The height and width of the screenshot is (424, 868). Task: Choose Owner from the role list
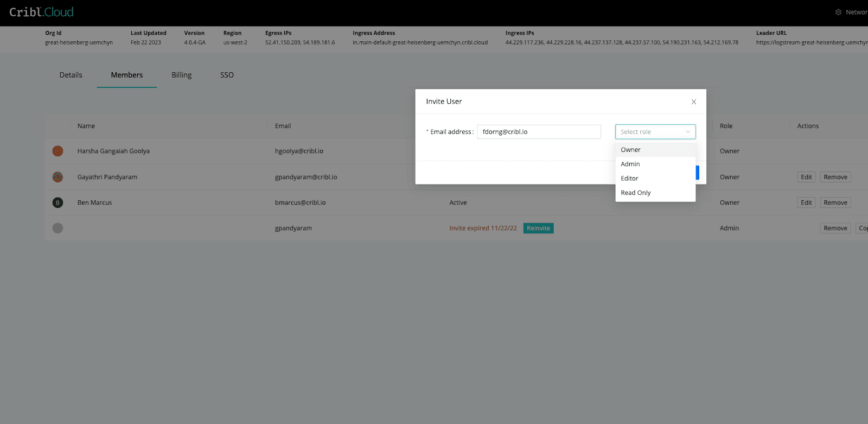click(x=631, y=150)
